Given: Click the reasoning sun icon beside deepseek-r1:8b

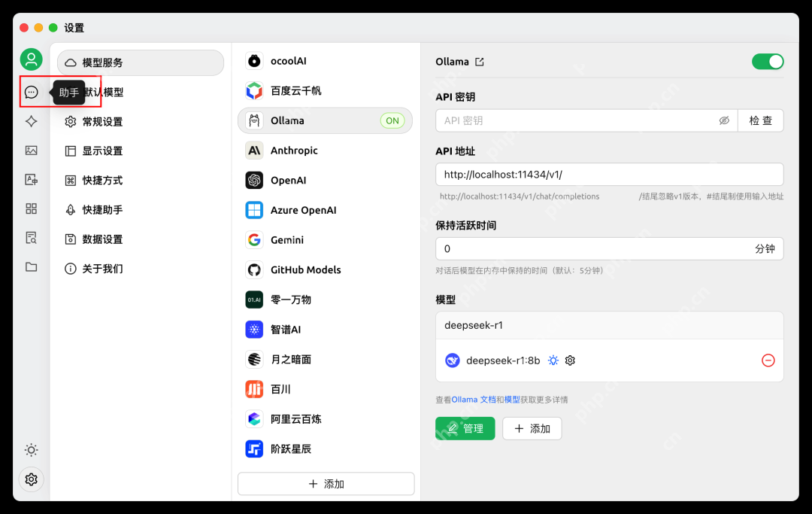Looking at the screenshot, I should [553, 360].
